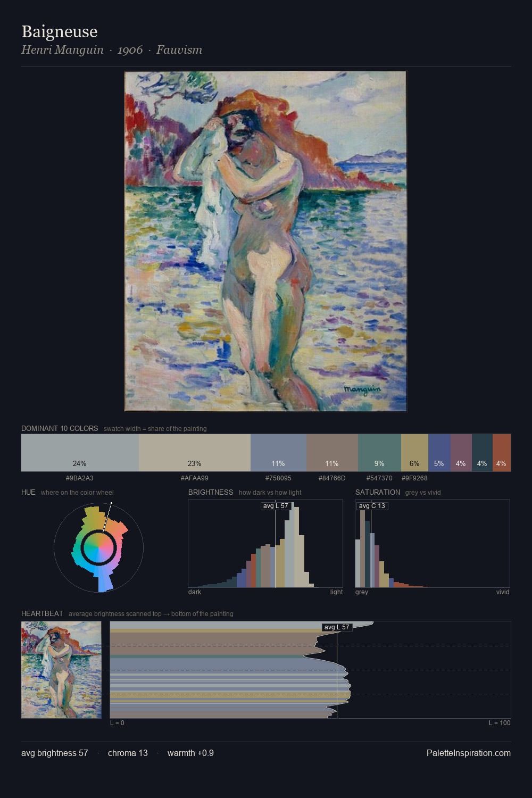Select the 23% beige swatch #AFAA99
This screenshot has height=798, width=532.
point(195,453)
